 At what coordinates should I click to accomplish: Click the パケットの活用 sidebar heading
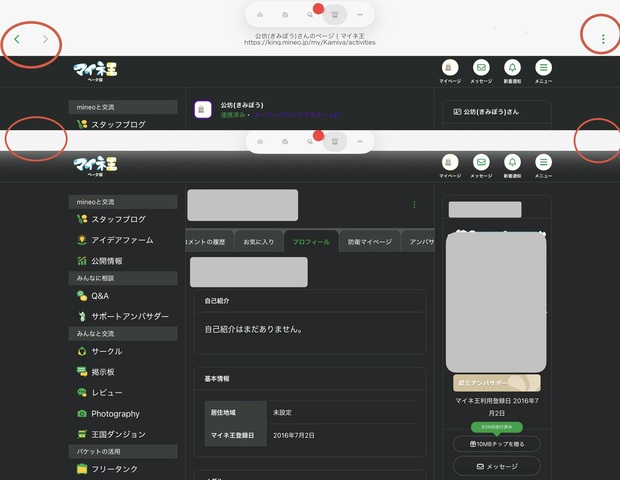click(123, 452)
